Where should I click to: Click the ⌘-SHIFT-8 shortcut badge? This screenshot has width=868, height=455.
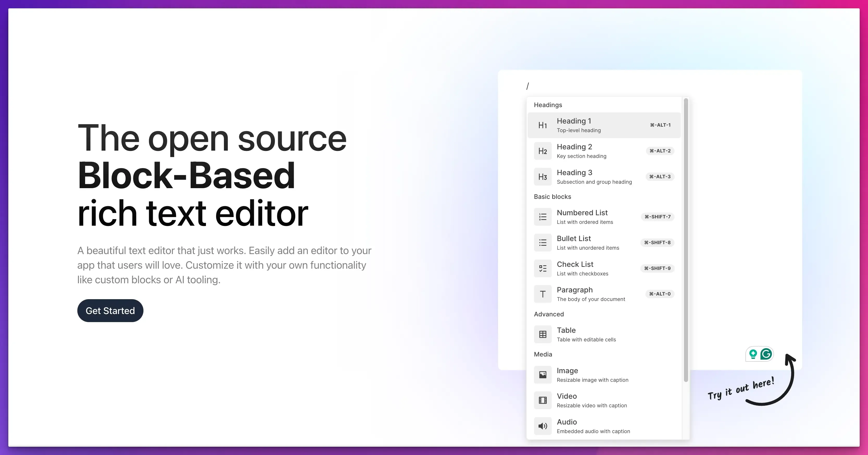coord(657,243)
